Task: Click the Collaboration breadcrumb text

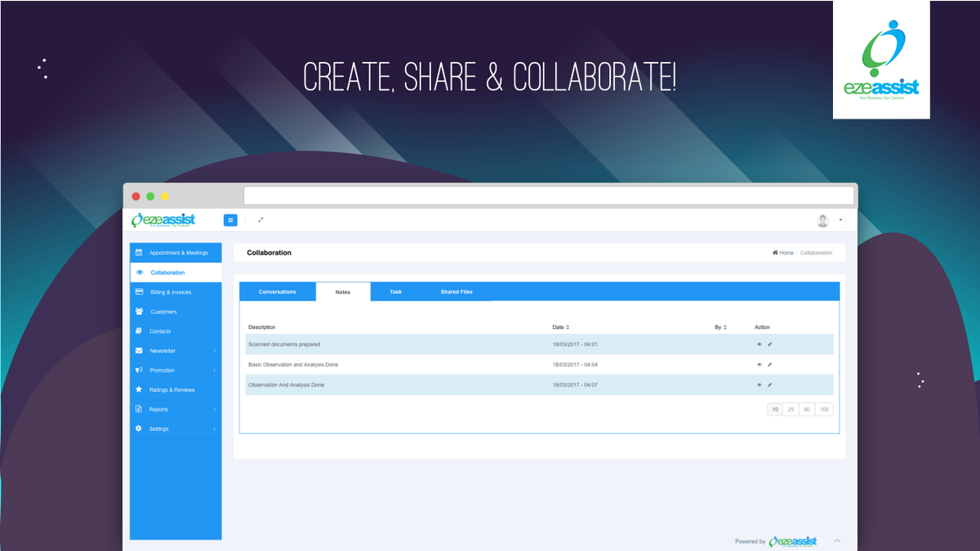Action: pyautogui.click(x=816, y=253)
